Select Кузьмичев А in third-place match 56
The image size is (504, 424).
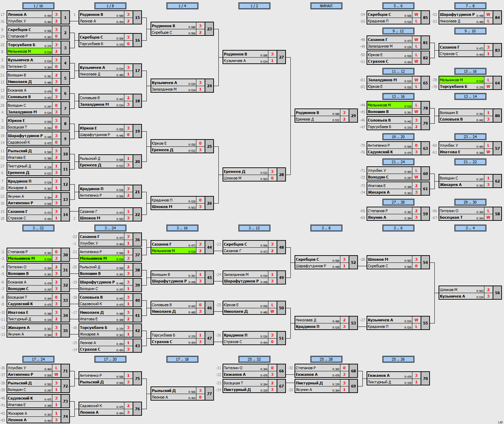point(461,296)
